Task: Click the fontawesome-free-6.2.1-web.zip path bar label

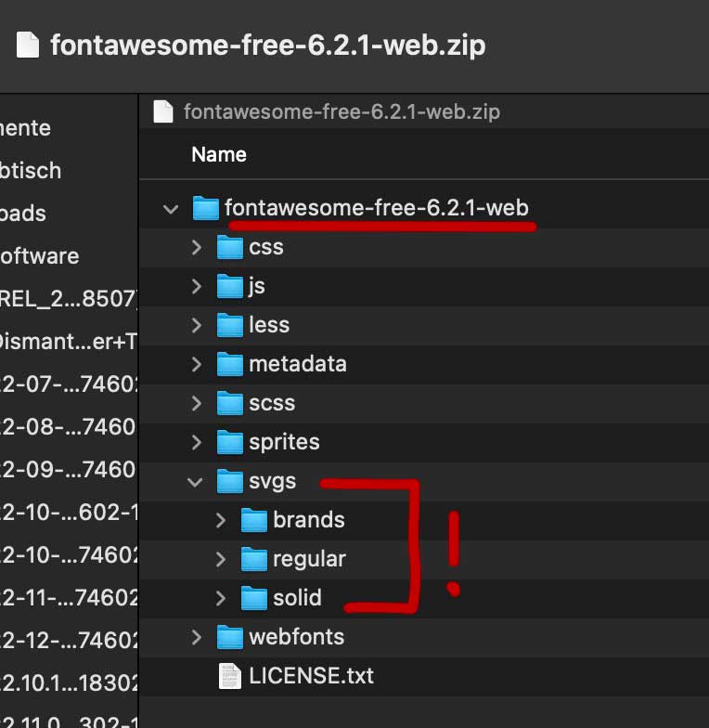Action: (x=342, y=111)
